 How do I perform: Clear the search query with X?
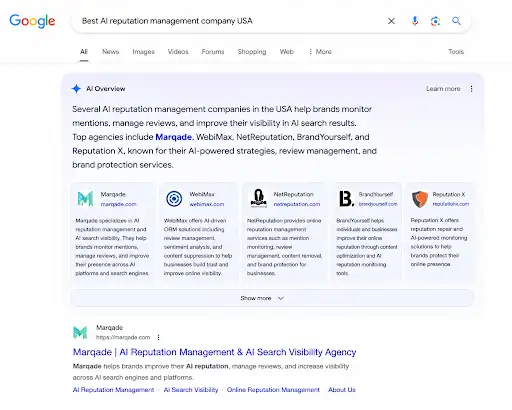point(391,21)
